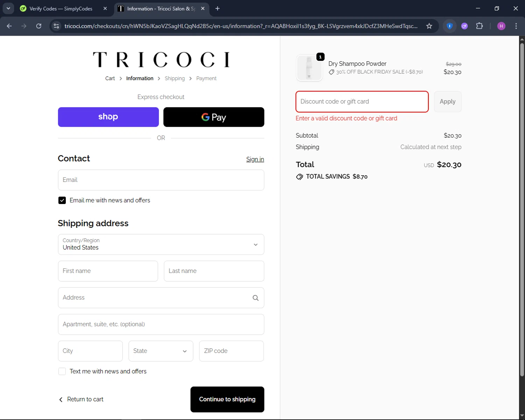The width and height of the screenshot is (525, 420).
Task: Click the page vertical scrollbar
Action: click(522, 209)
